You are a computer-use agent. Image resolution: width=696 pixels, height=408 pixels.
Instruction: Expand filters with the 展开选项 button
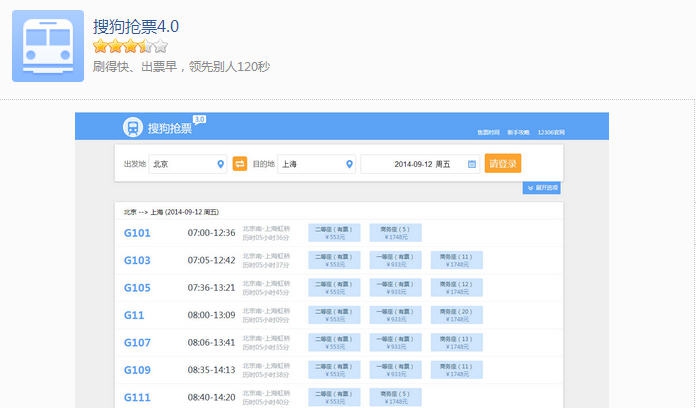click(x=542, y=188)
